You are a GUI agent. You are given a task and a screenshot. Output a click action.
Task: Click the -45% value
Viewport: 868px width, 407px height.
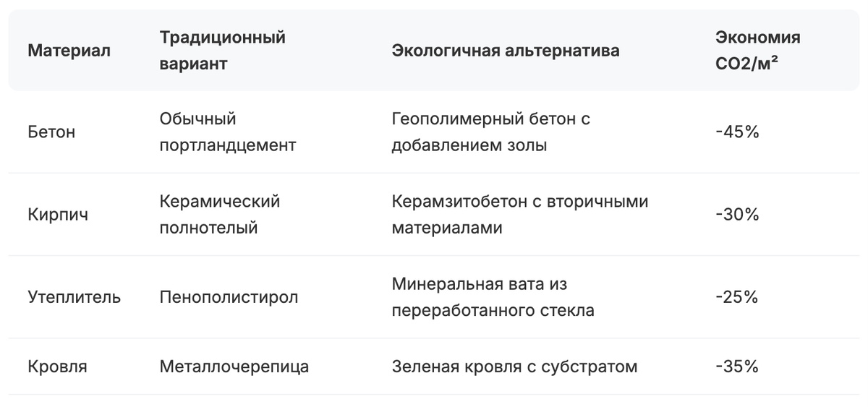pyautogui.click(x=736, y=132)
